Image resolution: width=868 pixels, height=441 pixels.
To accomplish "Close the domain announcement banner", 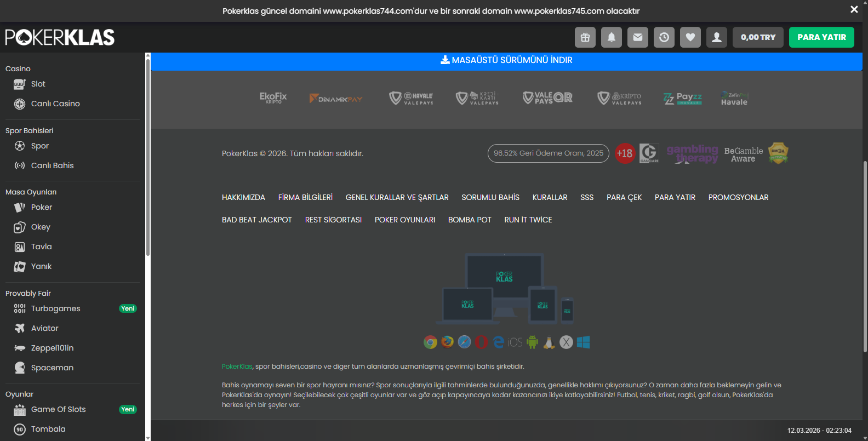I will 854,9.
